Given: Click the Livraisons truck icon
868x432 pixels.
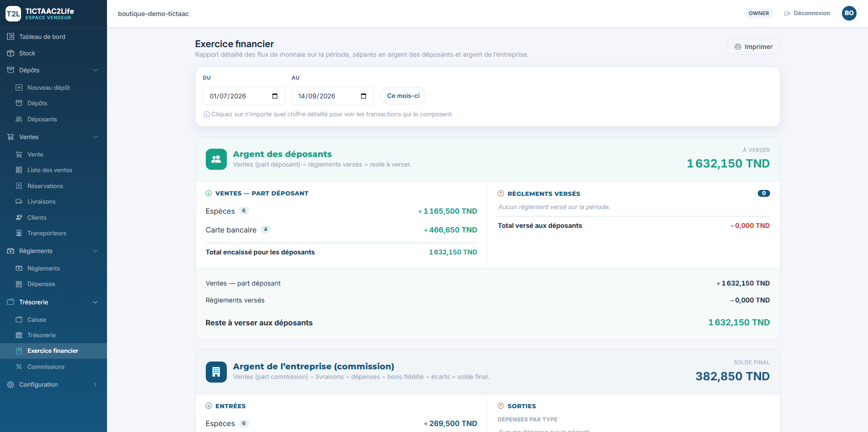Looking at the screenshot, I should (x=19, y=201).
